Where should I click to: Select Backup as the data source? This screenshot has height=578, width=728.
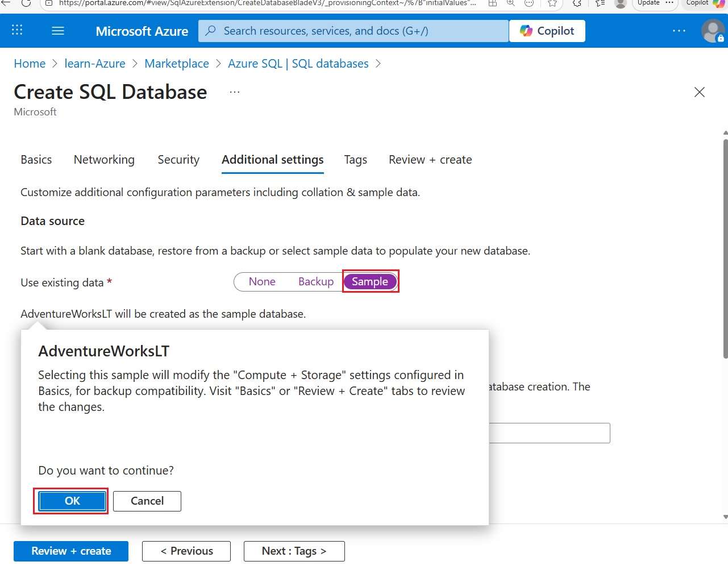[316, 282]
